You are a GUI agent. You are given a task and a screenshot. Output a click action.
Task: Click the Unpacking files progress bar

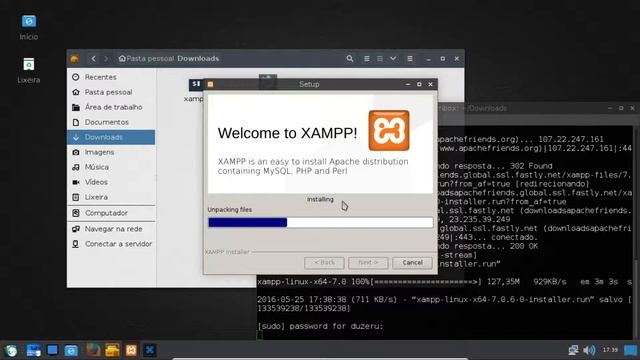click(x=320, y=222)
